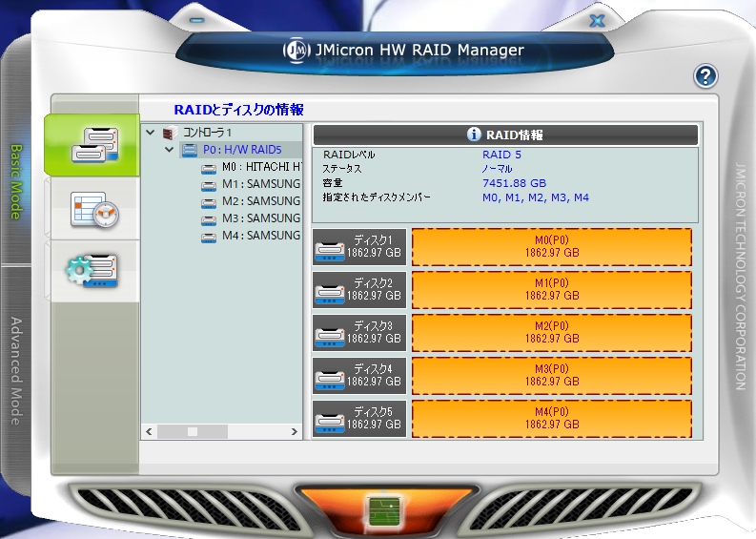Select the M2: SAMSUNG disk in tree
Image resolution: width=756 pixels, height=539 pixels.
tap(259, 201)
